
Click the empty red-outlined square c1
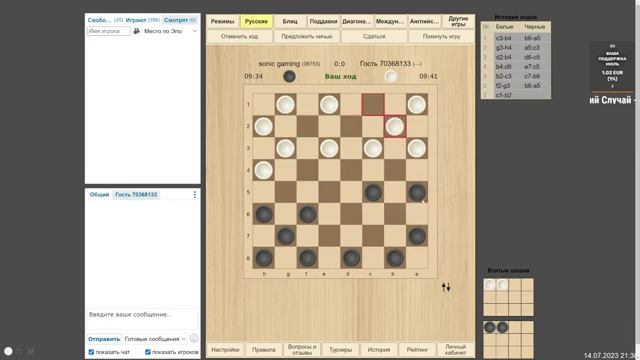tap(373, 104)
